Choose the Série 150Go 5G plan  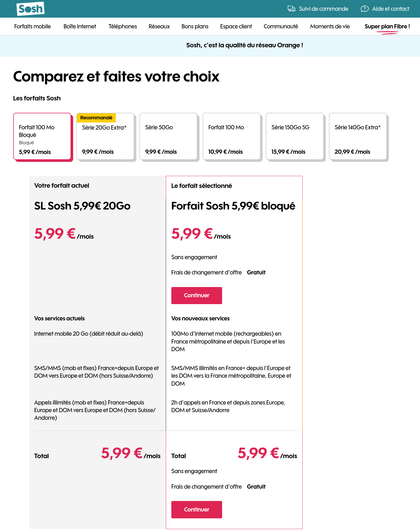(x=295, y=136)
